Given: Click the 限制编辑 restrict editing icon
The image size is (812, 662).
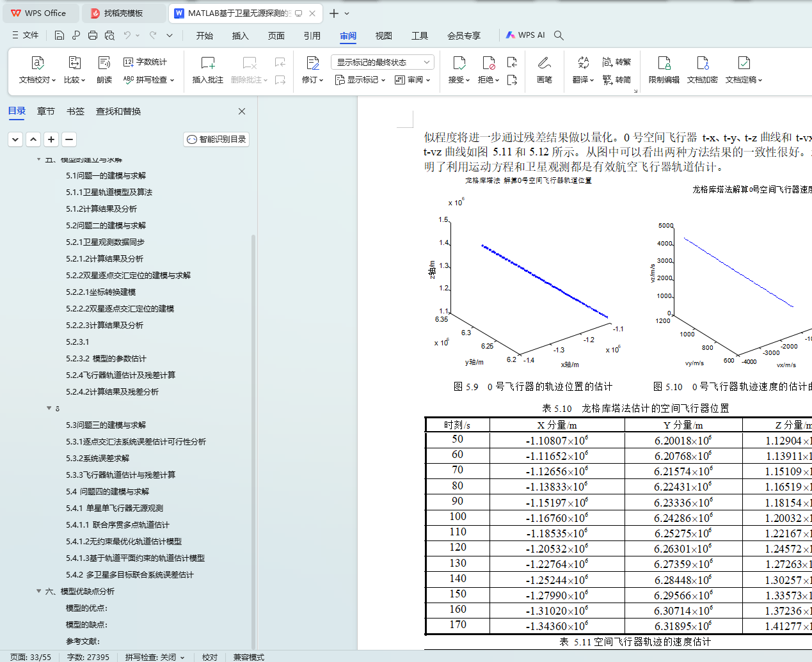Looking at the screenshot, I should click(664, 63).
